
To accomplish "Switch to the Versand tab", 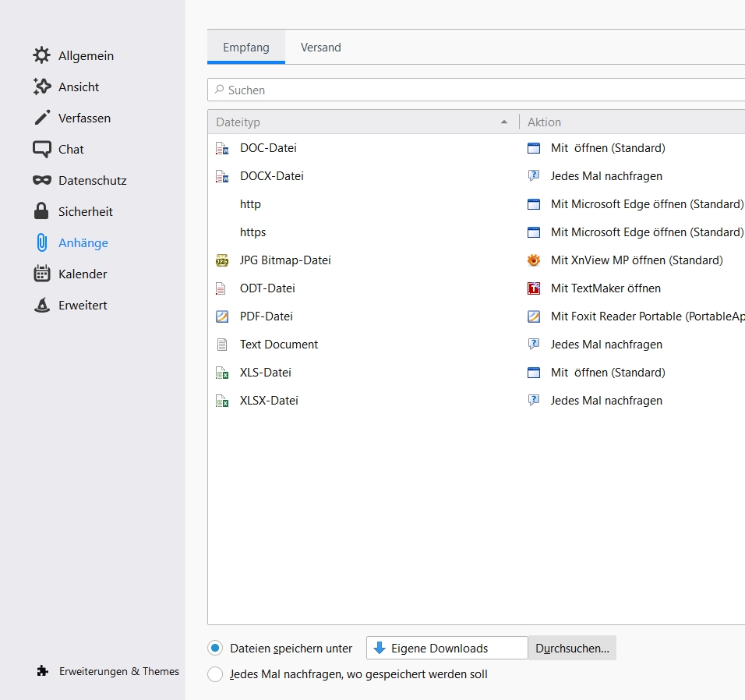I will point(321,48).
